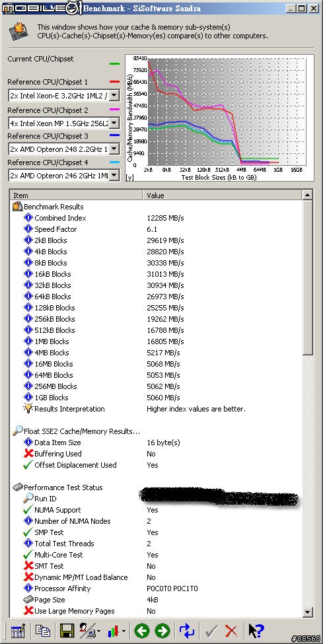Select the SMP Test row
This screenshot has width=323, height=644.
pyautogui.click(x=156, y=532)
